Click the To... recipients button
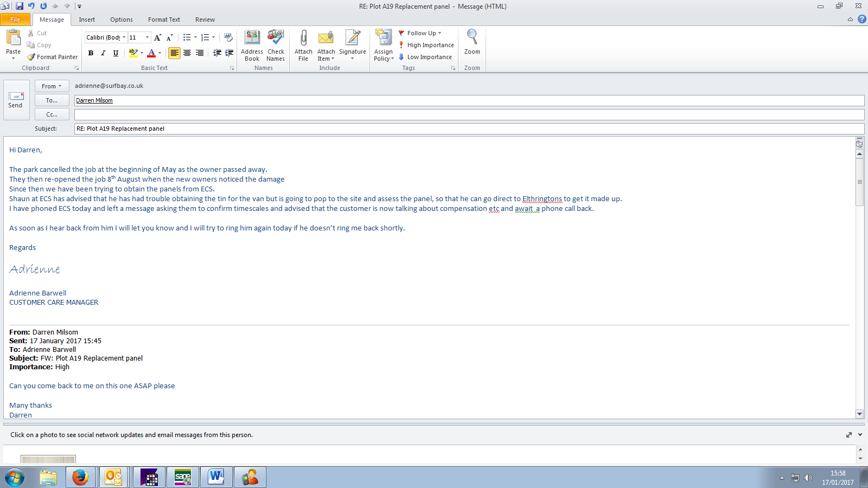 (52, 100)
